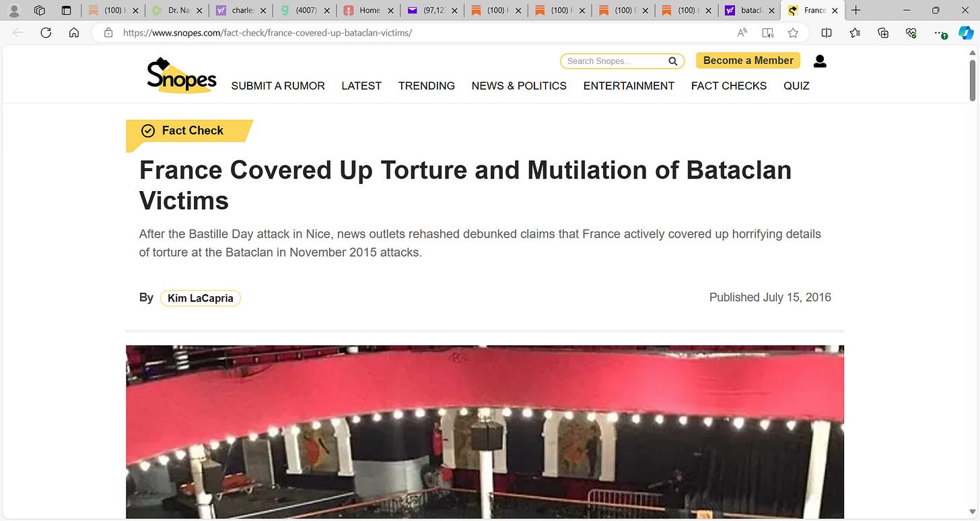View site information lock icon

point(108,33)
